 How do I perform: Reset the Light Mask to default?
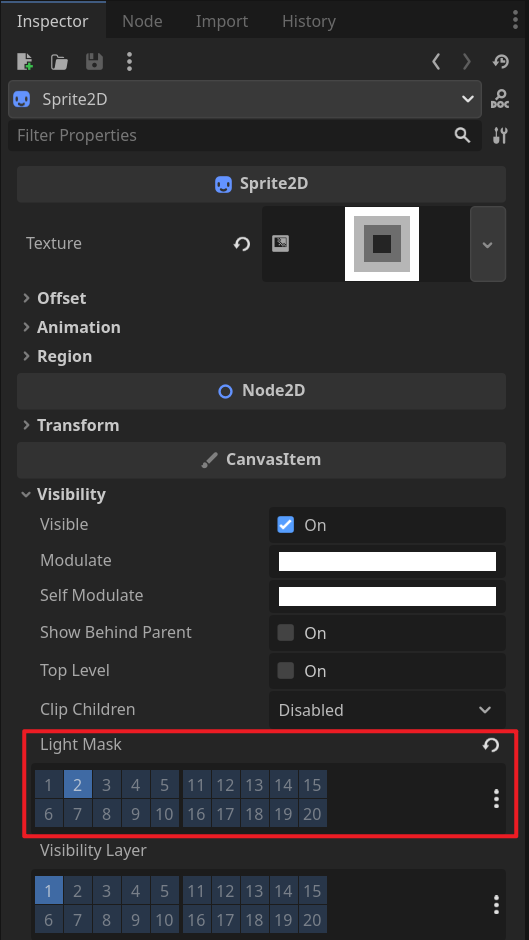[x=491, y=745]
